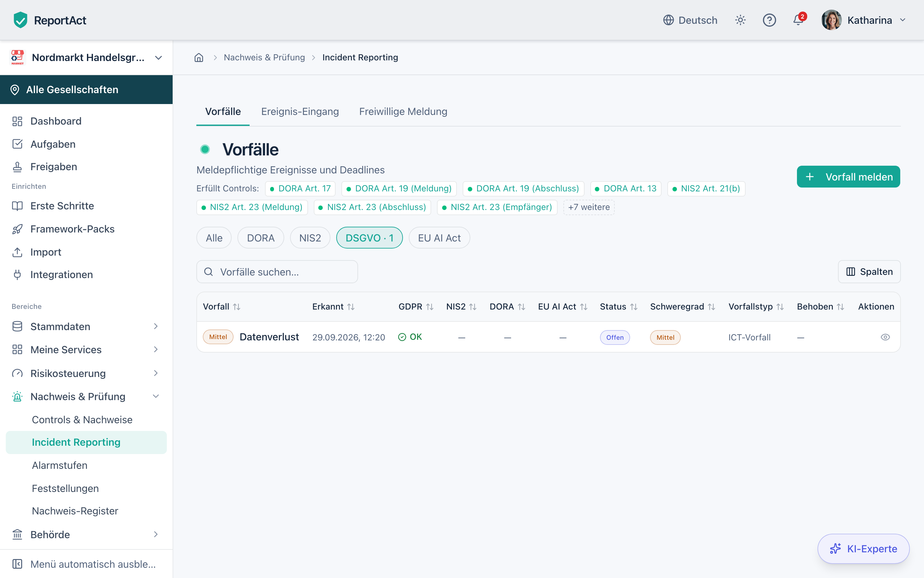Open Freigaben in the sidebar

86,167
